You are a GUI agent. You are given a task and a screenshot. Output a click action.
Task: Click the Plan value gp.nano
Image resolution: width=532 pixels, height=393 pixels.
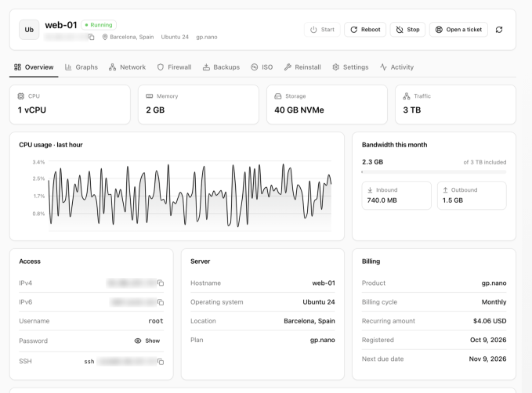point(323,340)
